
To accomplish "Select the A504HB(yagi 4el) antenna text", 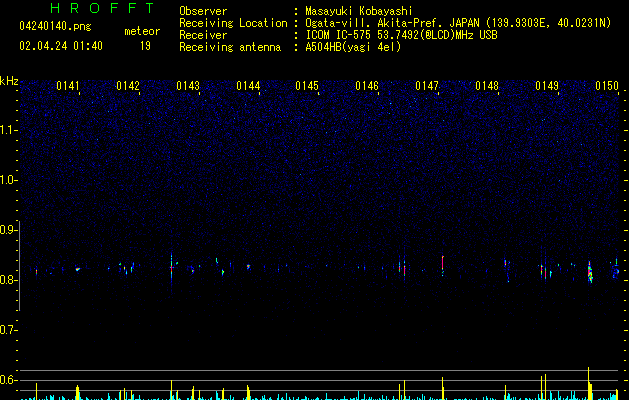I will click(x=353, y=47).
